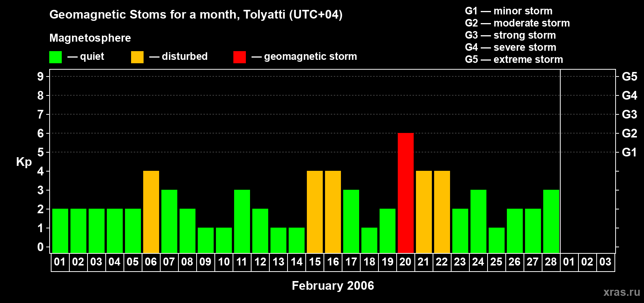Select the orange bar for day 15
644x303 pixels.
tap(315, 212)
